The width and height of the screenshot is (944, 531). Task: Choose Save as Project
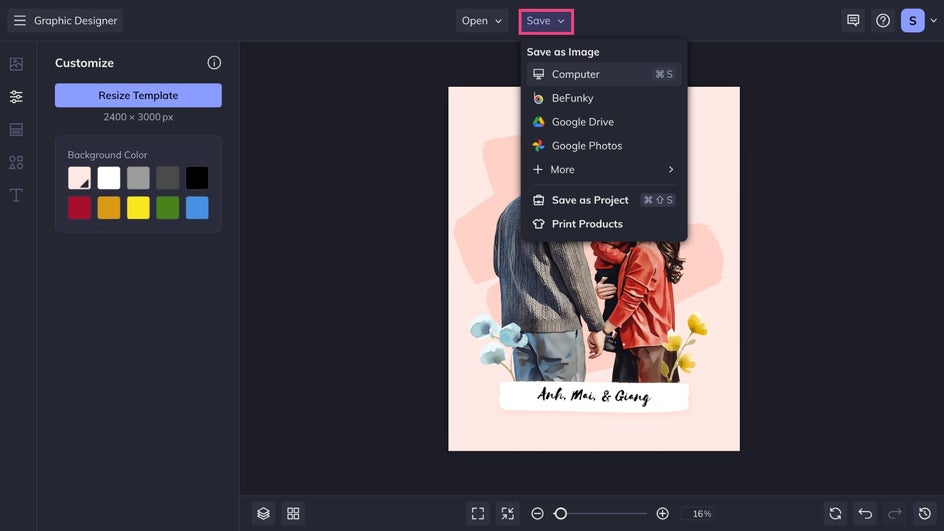coord(603,200)
